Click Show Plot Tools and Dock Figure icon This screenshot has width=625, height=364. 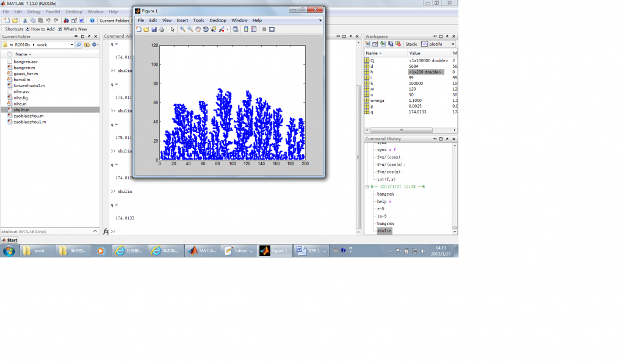[272, 29]
